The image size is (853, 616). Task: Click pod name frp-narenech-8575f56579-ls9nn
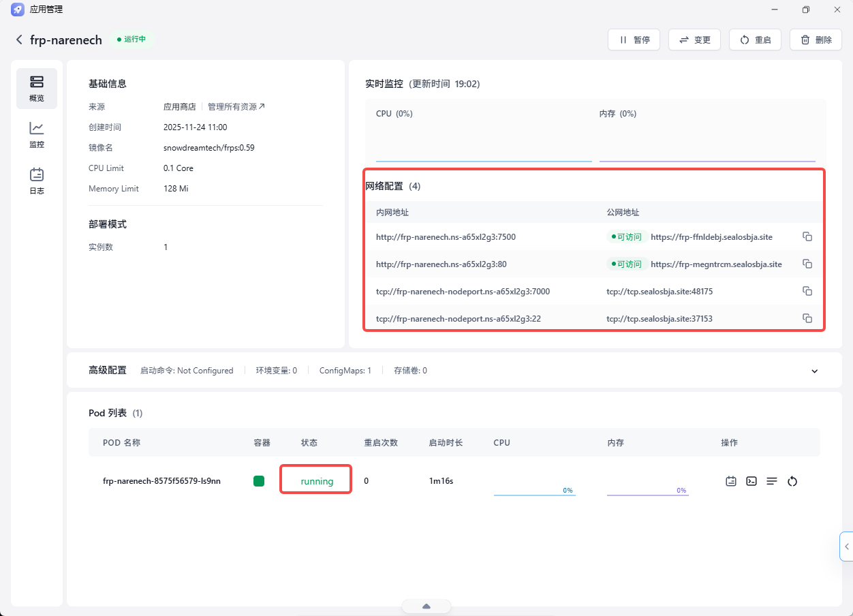tap(161, 481)
